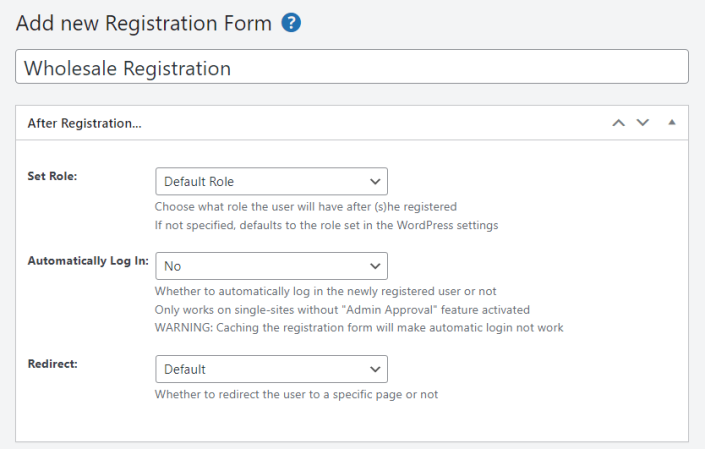This screenshot has height=449, width=705.
Task: Click the Set Role: label
Action: pyautogui.click(x=53, y=175)
